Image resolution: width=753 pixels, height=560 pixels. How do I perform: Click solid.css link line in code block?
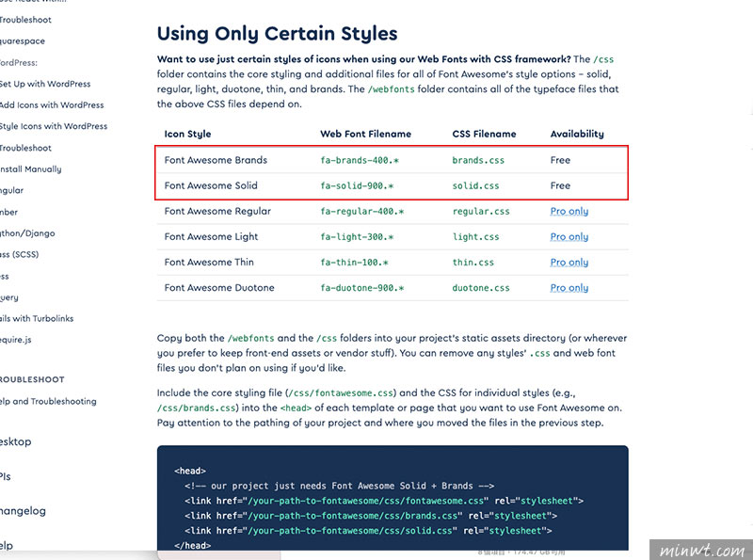pyautogui.click(x=368, y=530)
